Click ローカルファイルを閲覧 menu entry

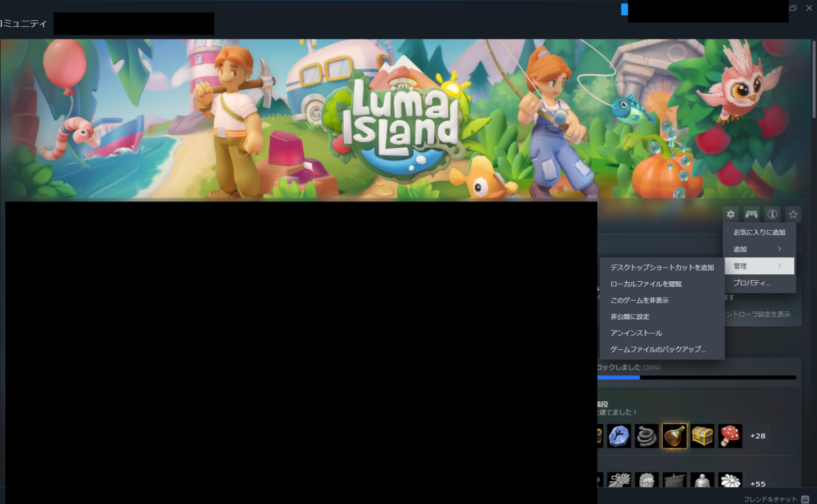646,284
